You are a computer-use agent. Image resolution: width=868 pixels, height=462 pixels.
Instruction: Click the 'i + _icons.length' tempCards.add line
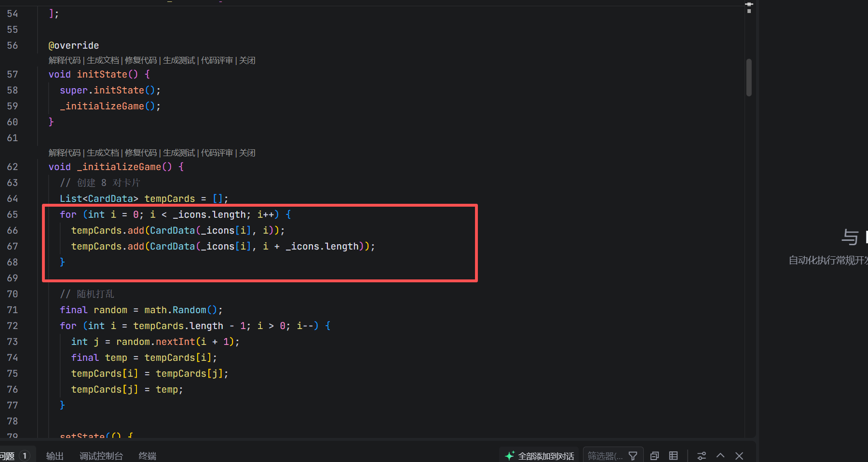click(223, 246)
